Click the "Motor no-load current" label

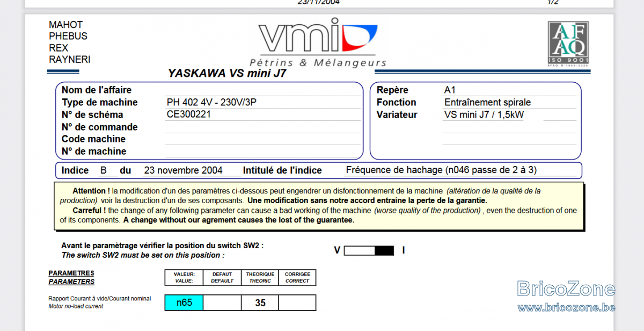[x=76, y=306]
